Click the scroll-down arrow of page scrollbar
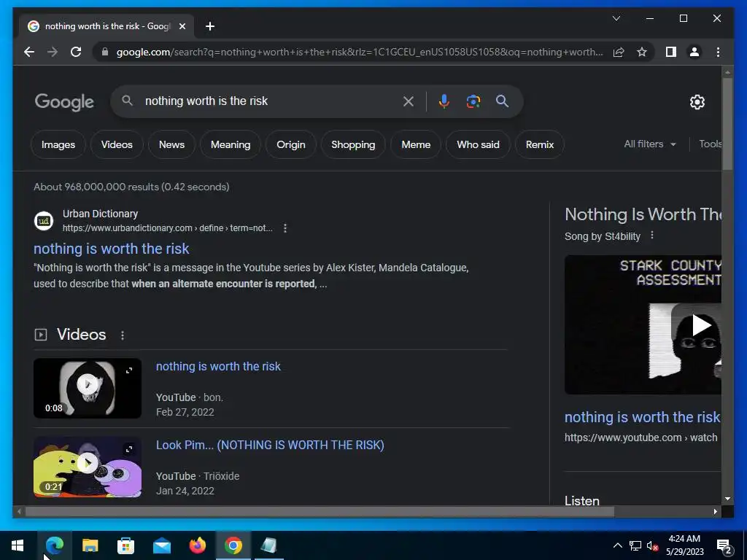The image size is (747, 560). 727,499
